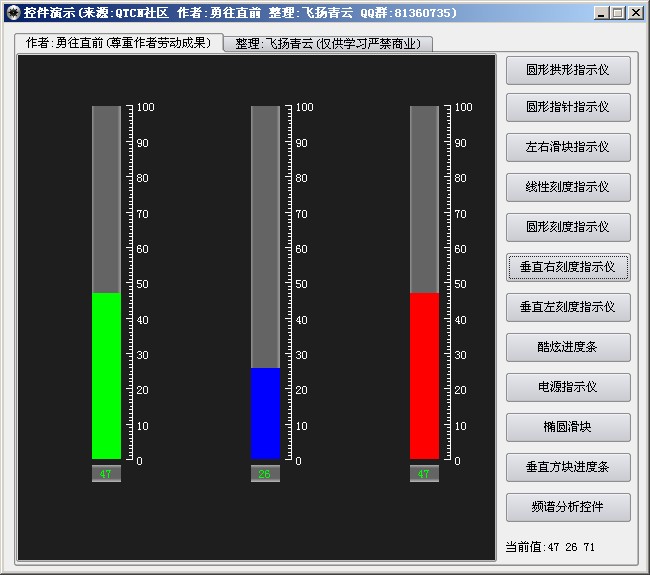Click the green vertical gauge bar
The image size is (650, 575).
click(107, 282)
